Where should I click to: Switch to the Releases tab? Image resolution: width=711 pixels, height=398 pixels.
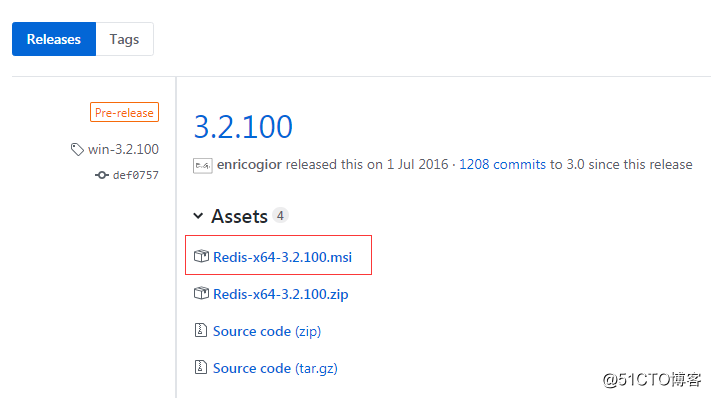[54, 39]
